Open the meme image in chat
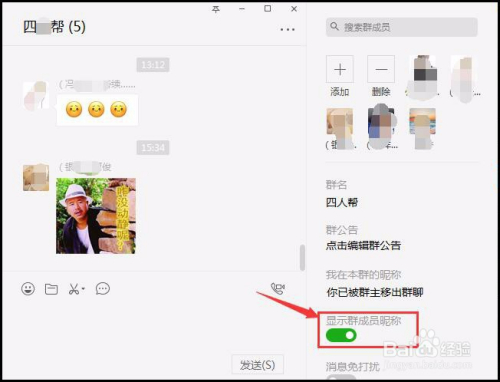The height and width of the screenshot is (382, 500). 96,216
